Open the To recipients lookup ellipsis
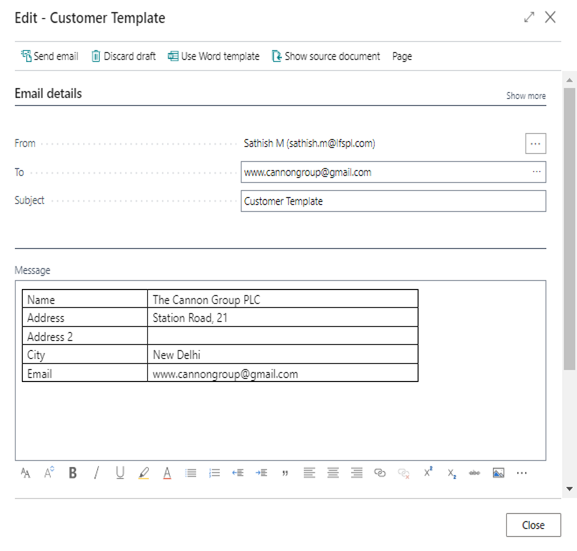The width and height of the screenshot is (577, 551). click(537, 172)
